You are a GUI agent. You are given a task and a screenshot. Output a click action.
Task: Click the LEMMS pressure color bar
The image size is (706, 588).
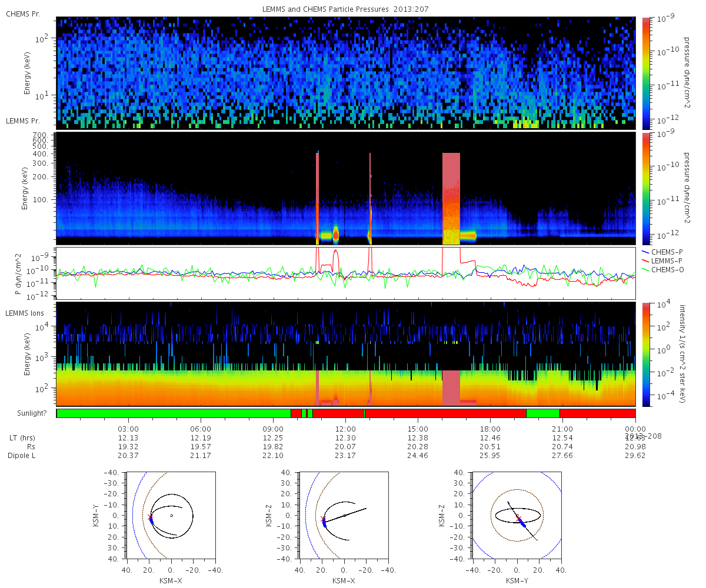pyautogui.click(x=646, y=188)
